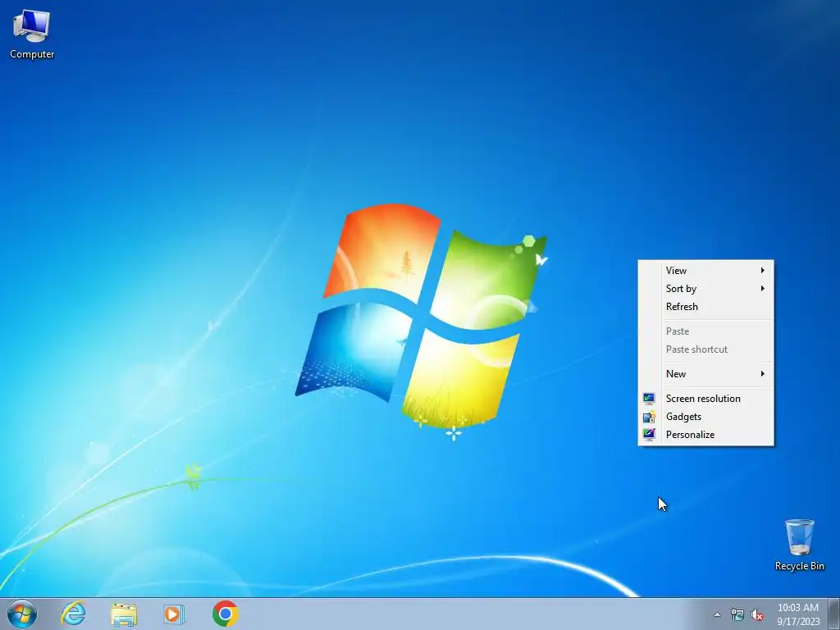Launch Windows Media Player from the taskbar

pos(174,614)
